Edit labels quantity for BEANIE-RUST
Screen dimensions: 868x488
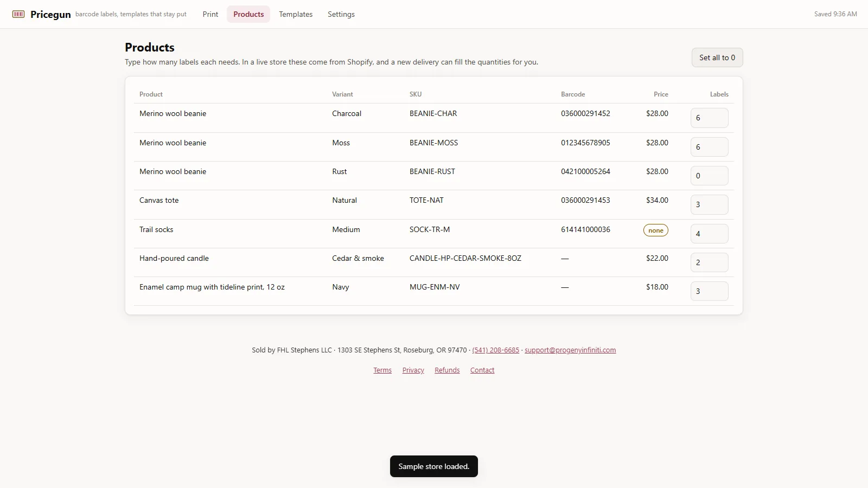710,176
